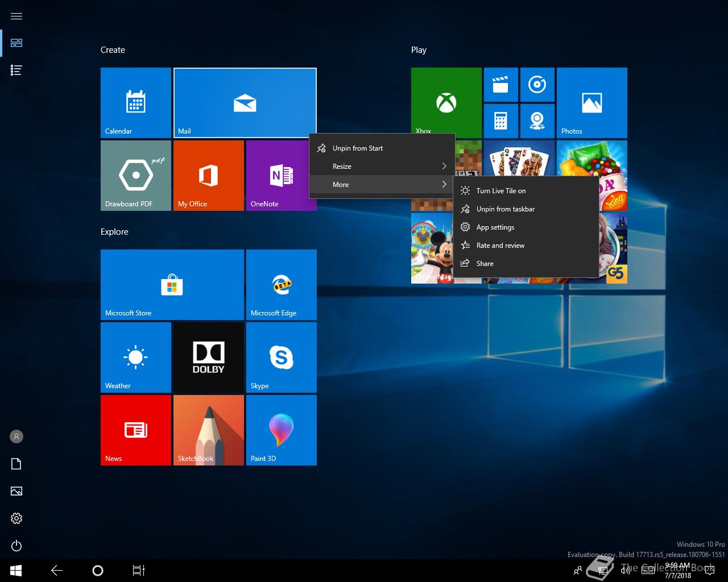Choose Turn Live Tile on
Screen dimensions: 728x582
coord(526,191)
